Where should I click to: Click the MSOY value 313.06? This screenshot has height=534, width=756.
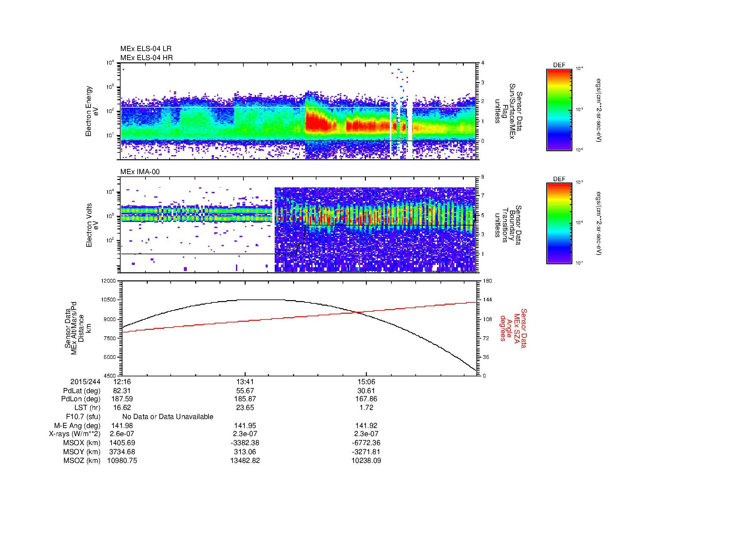245,452
